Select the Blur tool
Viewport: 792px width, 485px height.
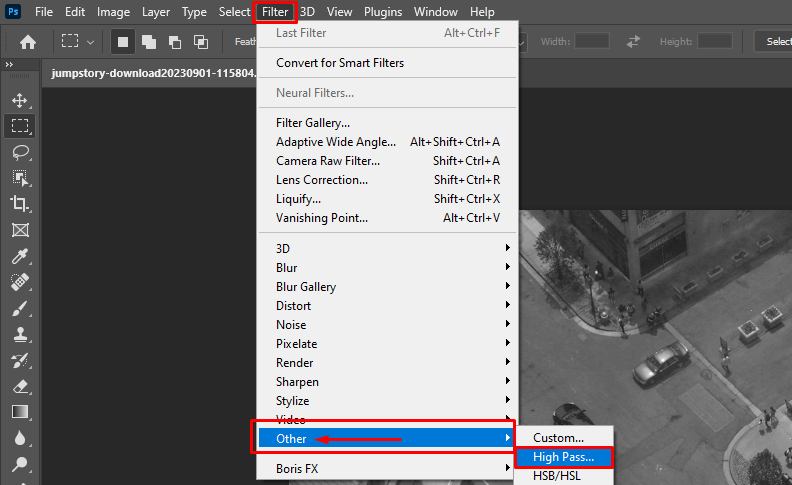pyautogui.click(x=20, y=438)
